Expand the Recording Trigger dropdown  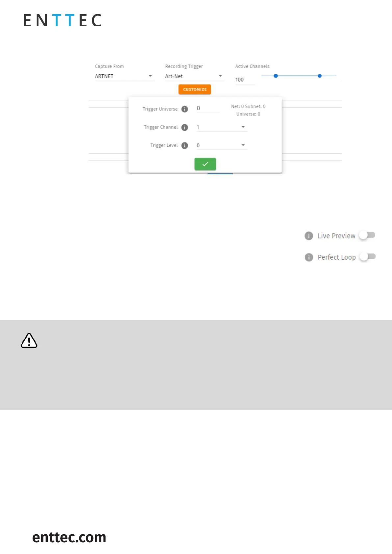194,76
